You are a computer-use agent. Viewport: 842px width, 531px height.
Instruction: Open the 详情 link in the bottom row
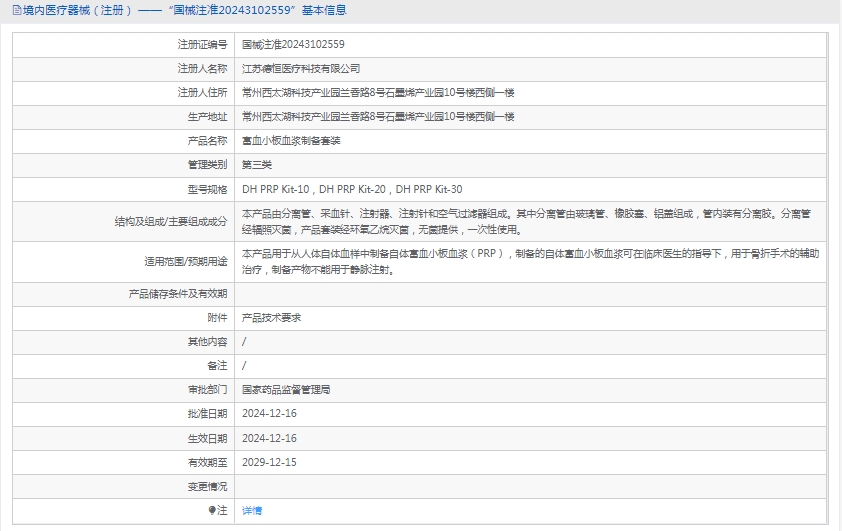(252, 510)
